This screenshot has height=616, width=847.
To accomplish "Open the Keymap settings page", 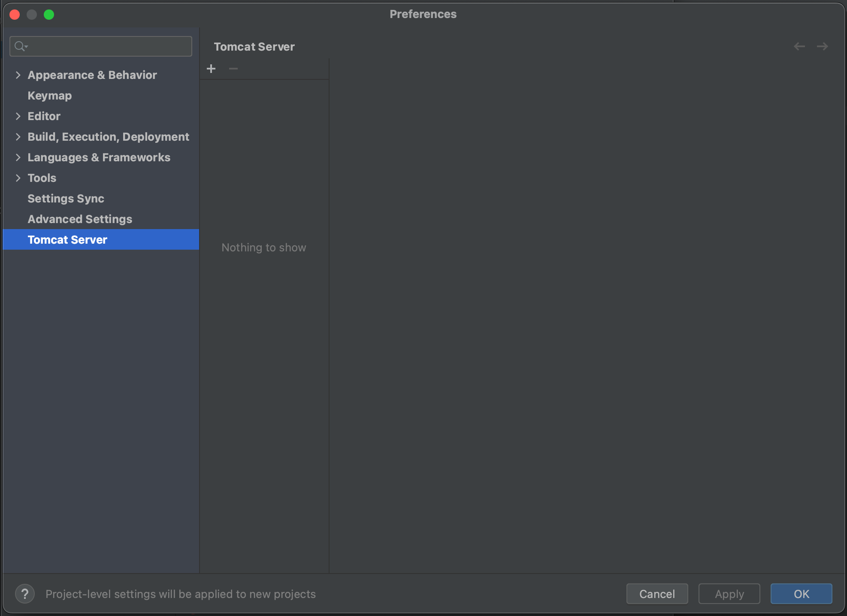I will tap(50, 96).
